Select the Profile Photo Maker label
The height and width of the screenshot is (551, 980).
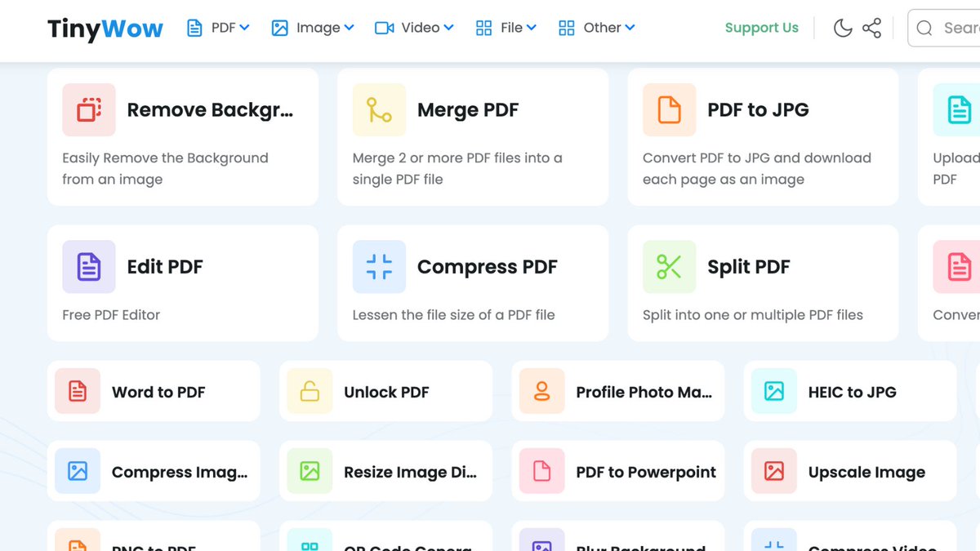(x=644, y=392)
